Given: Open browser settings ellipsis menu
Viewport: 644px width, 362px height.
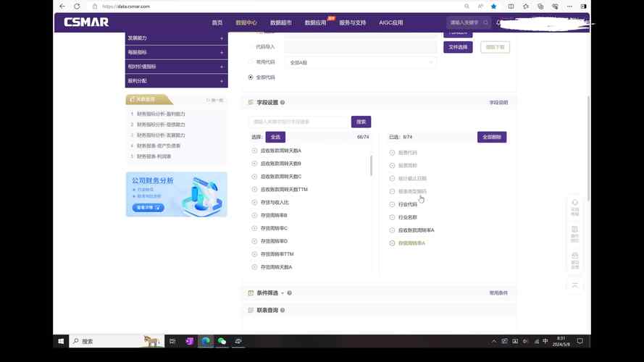Looking at the screenshot, I should pyautogui.click(x=569, y=7).
